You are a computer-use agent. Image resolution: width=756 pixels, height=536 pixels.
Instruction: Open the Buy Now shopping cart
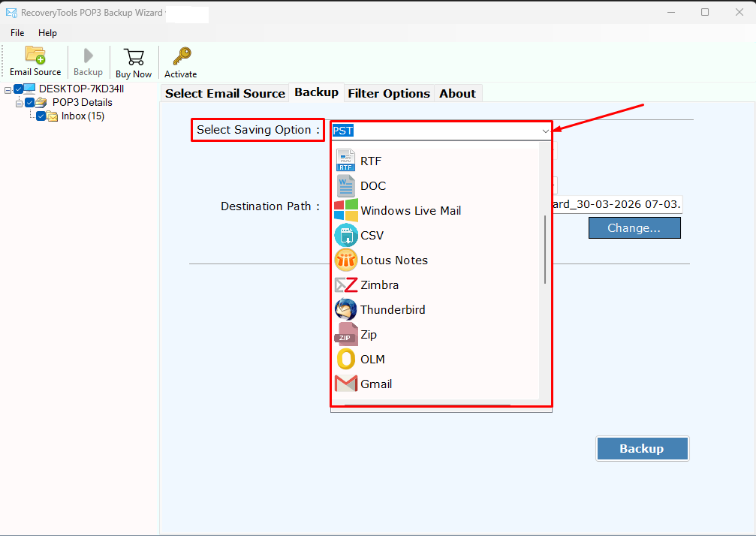coord(134,57)
